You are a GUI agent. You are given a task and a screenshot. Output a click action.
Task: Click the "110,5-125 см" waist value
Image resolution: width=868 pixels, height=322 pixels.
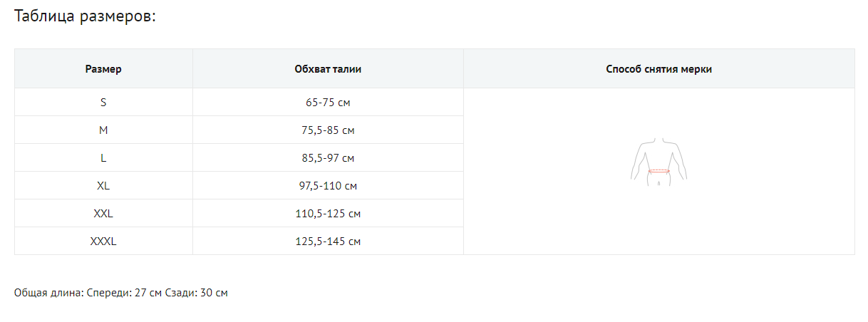tap(328, 214)
